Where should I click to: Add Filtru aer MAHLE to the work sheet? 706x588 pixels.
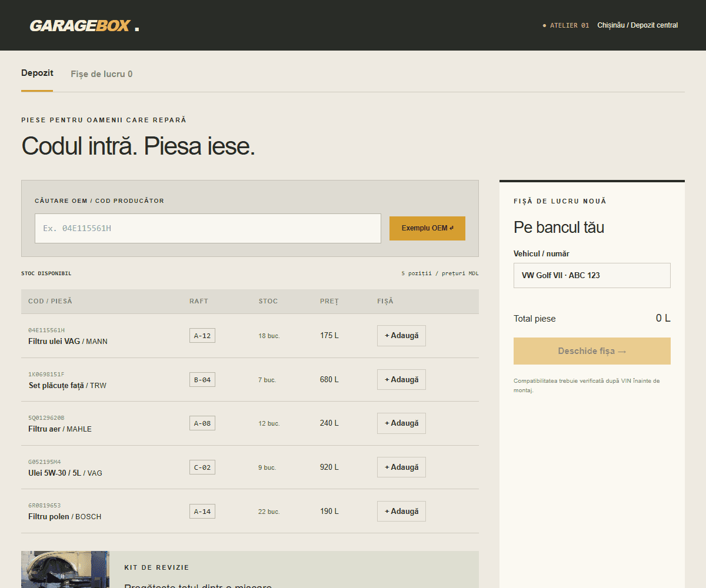[x=401, y=423]
